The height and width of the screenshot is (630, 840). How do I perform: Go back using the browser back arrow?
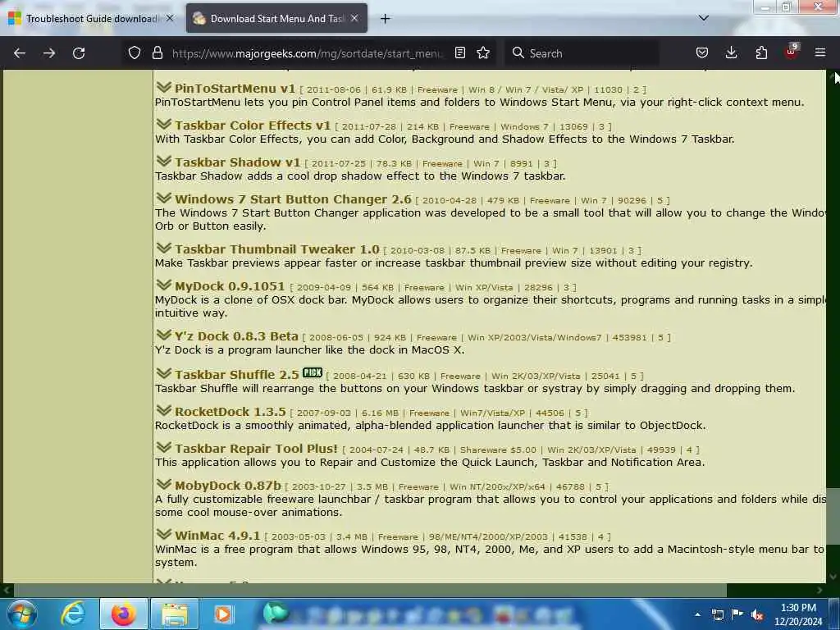20,53
